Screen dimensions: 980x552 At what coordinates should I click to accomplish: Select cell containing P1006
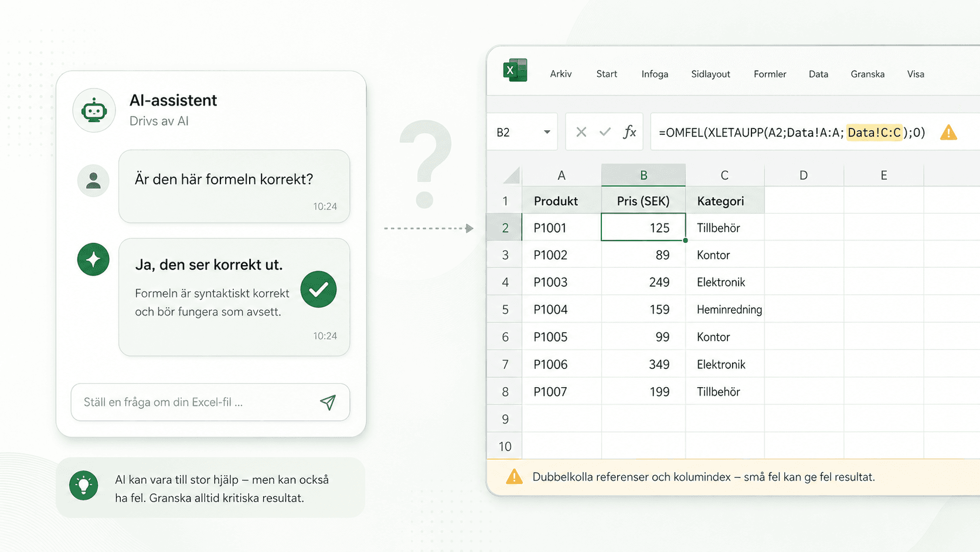(562, 364)
